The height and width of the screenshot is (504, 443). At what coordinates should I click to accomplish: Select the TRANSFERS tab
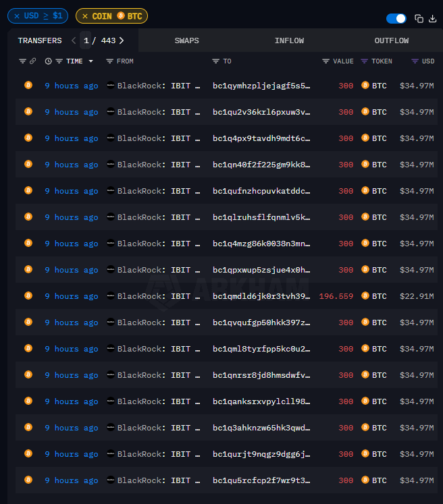[x=40, y=40]
